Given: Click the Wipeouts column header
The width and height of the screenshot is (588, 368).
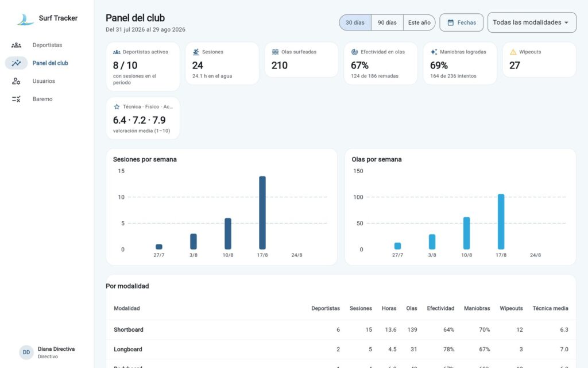Looking at the screenshot, I should pos(511,308).
